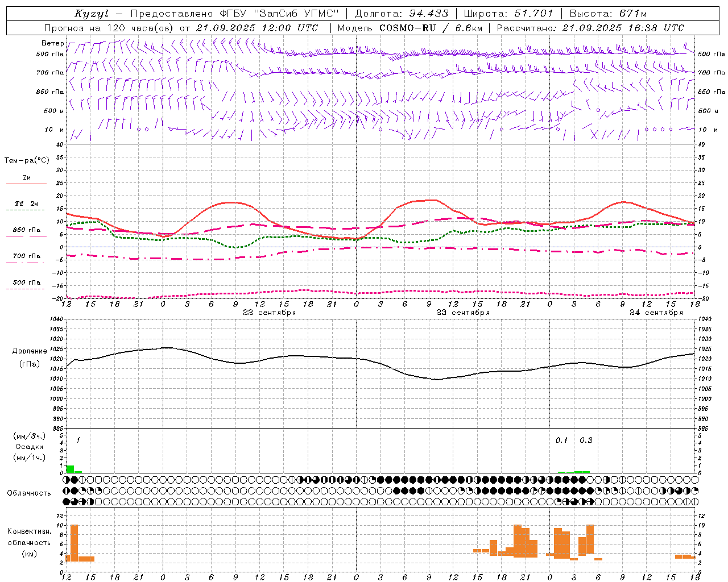Click the '(мм/3ч.)' precipitation unit label
Viewport: 728px width, 582px height.
(30, 436)
